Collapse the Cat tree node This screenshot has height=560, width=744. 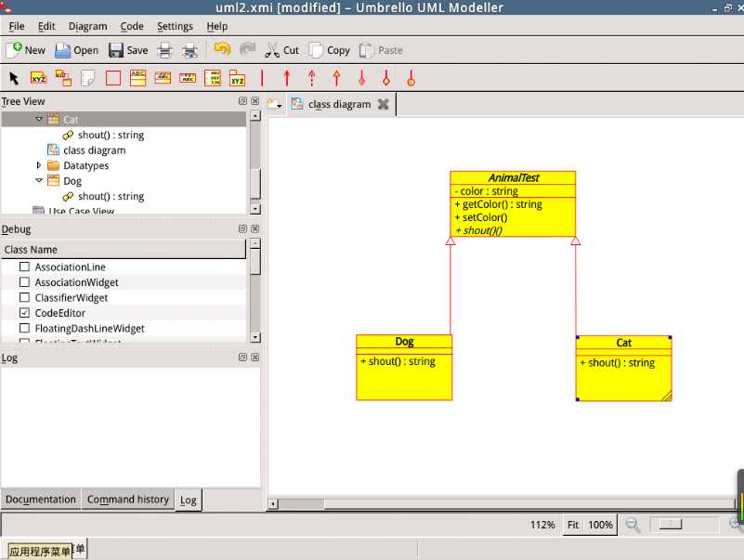tap(39, 119)
